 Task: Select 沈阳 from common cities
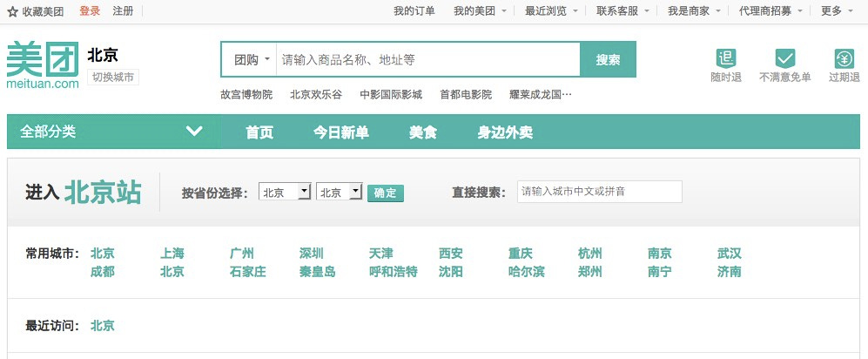(x=451, y=272)
